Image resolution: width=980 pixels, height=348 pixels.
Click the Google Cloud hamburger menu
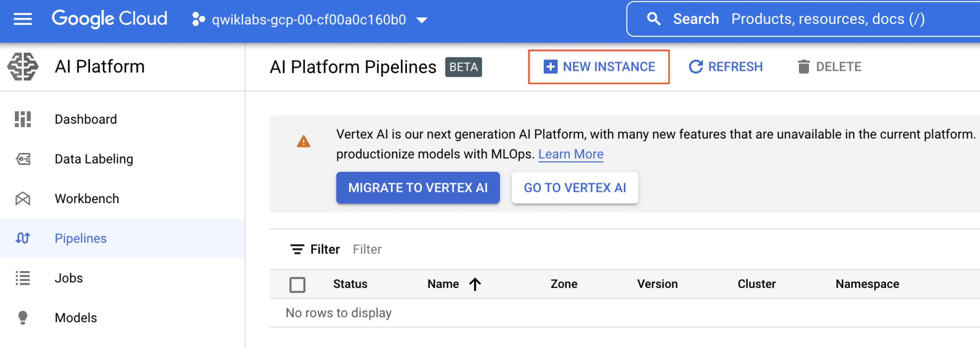pos(23,19)
